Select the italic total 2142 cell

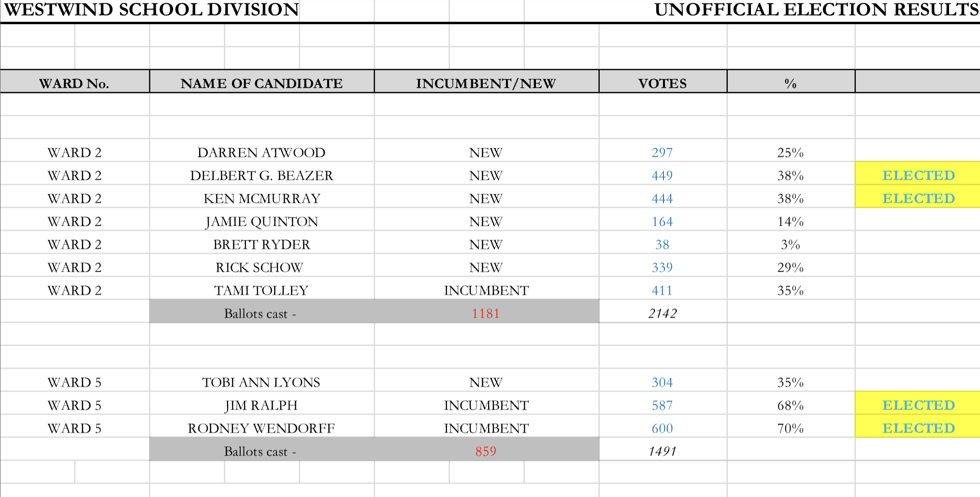662,313
